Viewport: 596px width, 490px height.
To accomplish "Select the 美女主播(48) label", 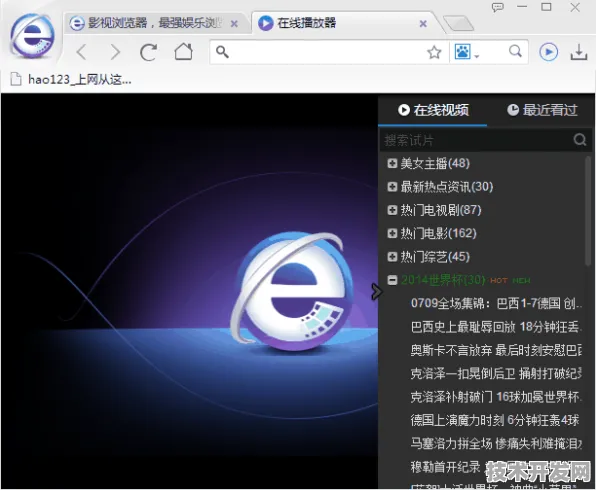I will point(435,163).
